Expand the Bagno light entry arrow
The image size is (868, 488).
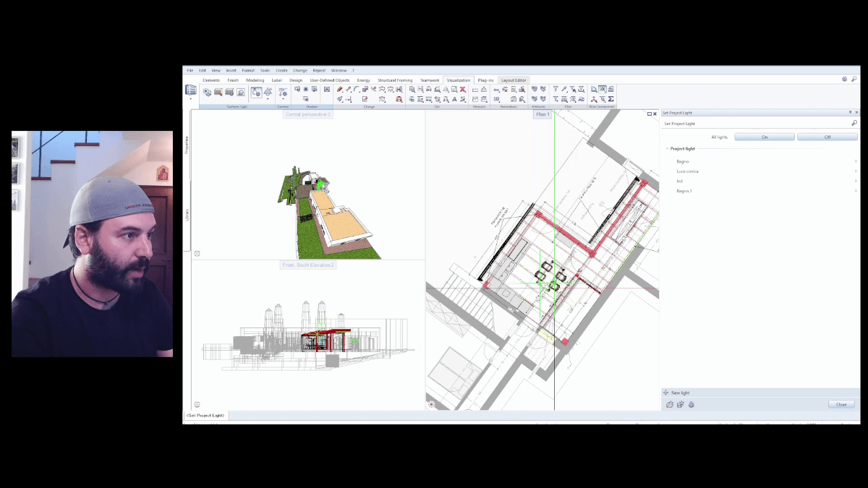(856, 161)
